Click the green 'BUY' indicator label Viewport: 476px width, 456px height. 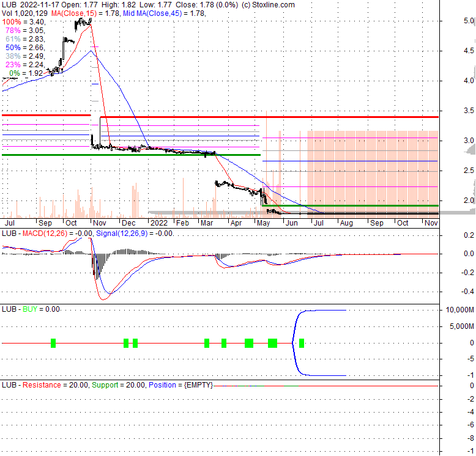coord(30,309)
